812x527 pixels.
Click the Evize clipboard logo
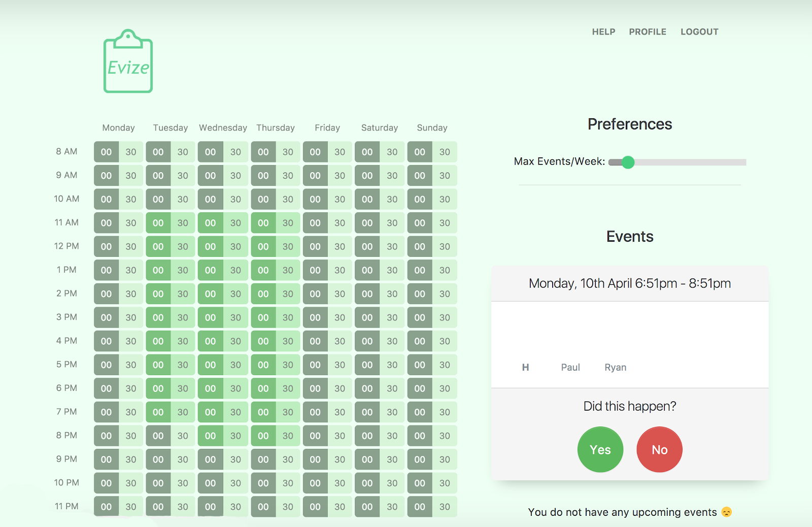(x=128, y=61)
